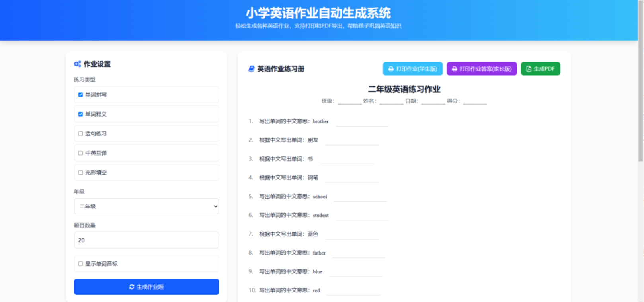Click the blank line after 日期
Image resolution: width=644 pixels, height=302 pixels.
click(x=433, y=102)
